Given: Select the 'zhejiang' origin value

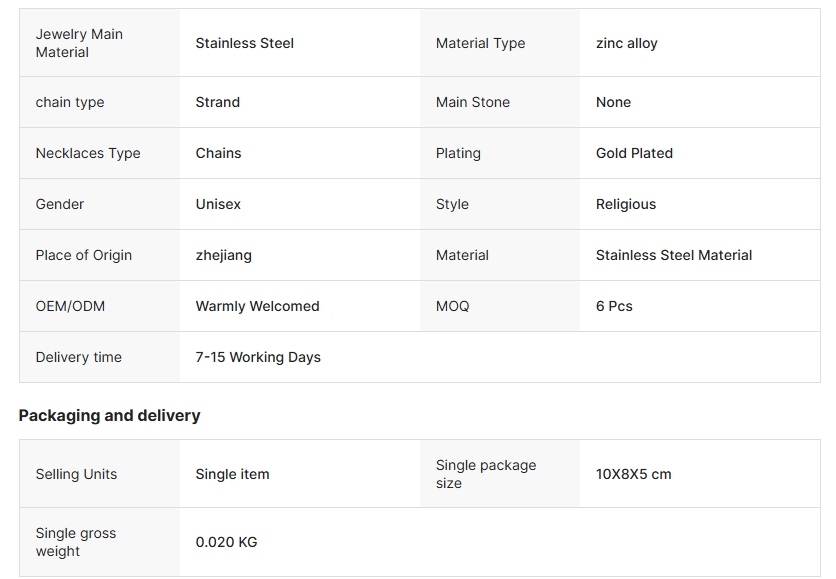Looking at the screenshot, I should click(x=224, y=255).
